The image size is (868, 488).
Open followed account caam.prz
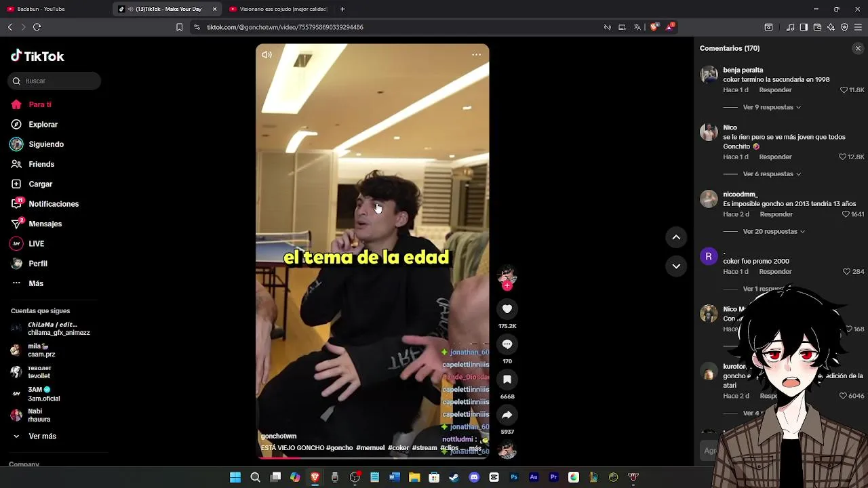[x=41, y=350]
